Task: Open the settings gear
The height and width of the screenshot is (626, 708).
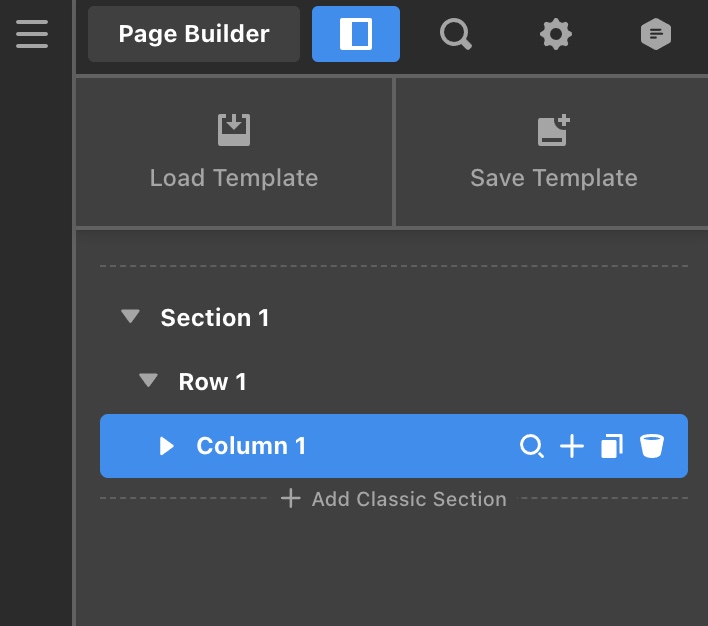Action: coord(556,35)
